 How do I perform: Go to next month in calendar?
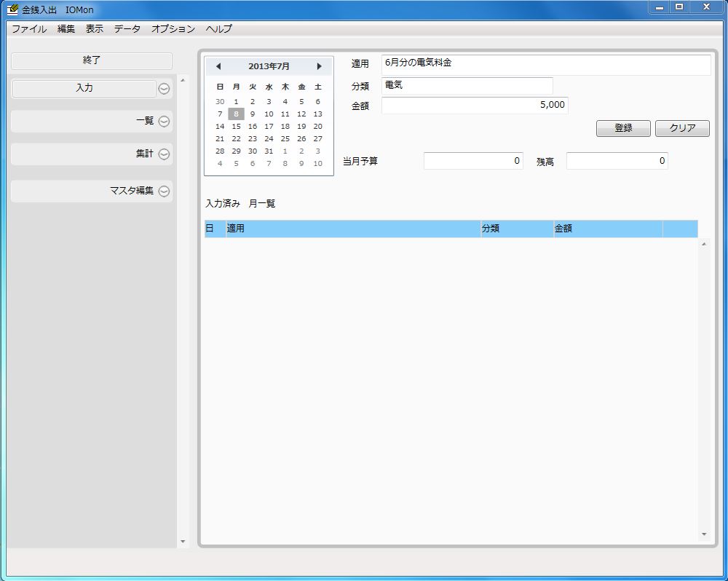(x=319, y=66)
